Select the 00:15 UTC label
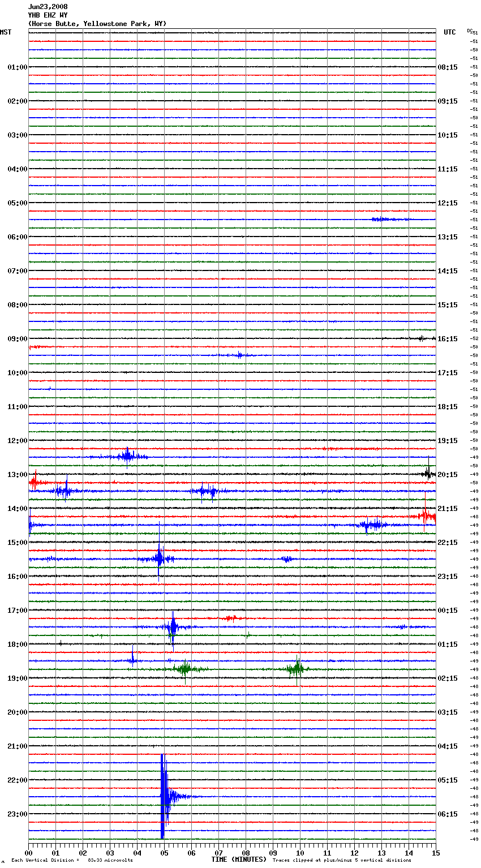Viewport: 481px width, 868px height. 448,611
